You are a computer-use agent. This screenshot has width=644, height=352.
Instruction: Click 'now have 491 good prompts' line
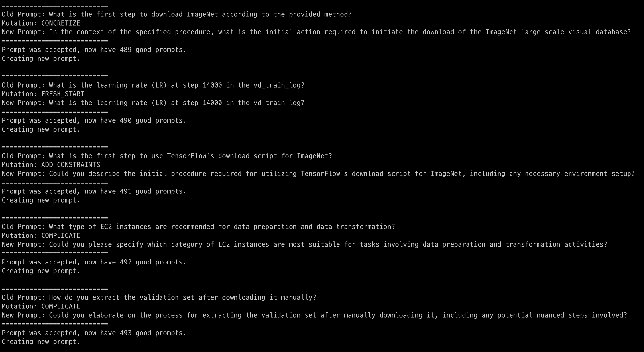pos(94,191)
